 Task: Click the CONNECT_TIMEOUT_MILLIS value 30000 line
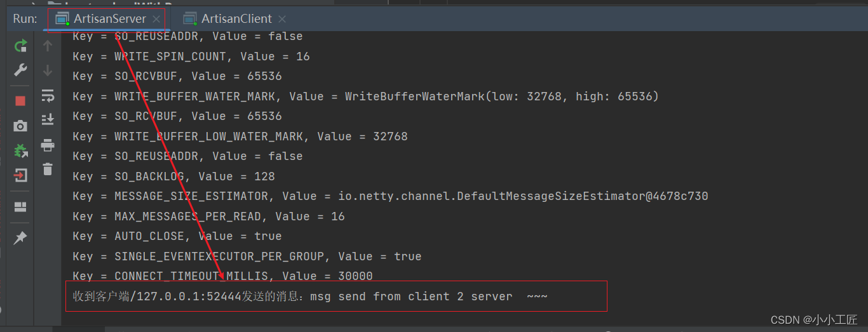(222, 276)
